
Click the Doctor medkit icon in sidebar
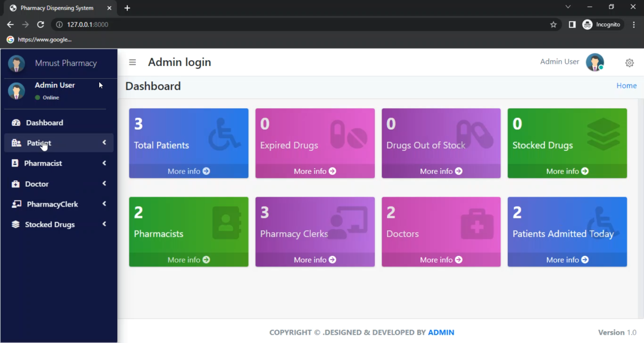tap(15, 184)
